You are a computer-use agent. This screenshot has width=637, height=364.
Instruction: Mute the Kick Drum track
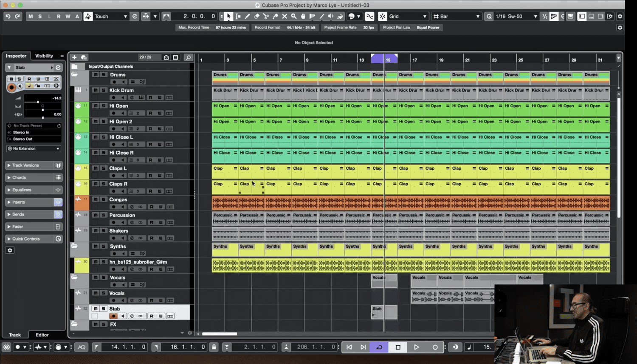click(x=96, y=90)
